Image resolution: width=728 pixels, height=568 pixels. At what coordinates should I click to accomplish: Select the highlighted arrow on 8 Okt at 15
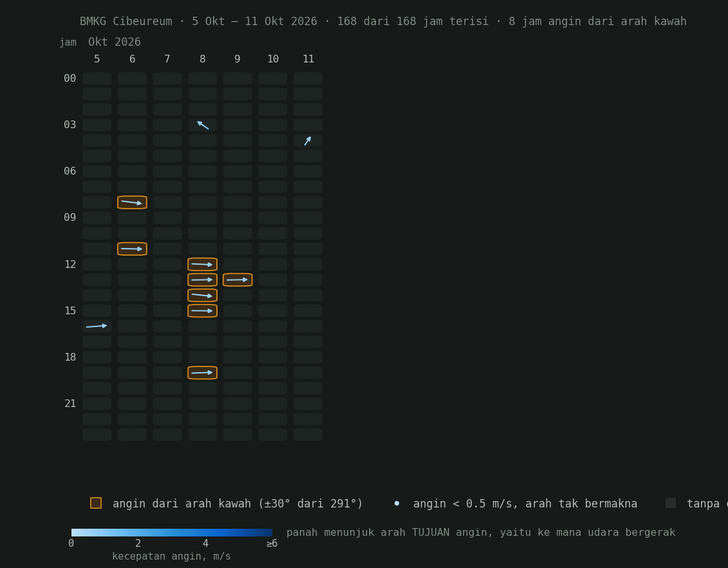coord(202,310)
